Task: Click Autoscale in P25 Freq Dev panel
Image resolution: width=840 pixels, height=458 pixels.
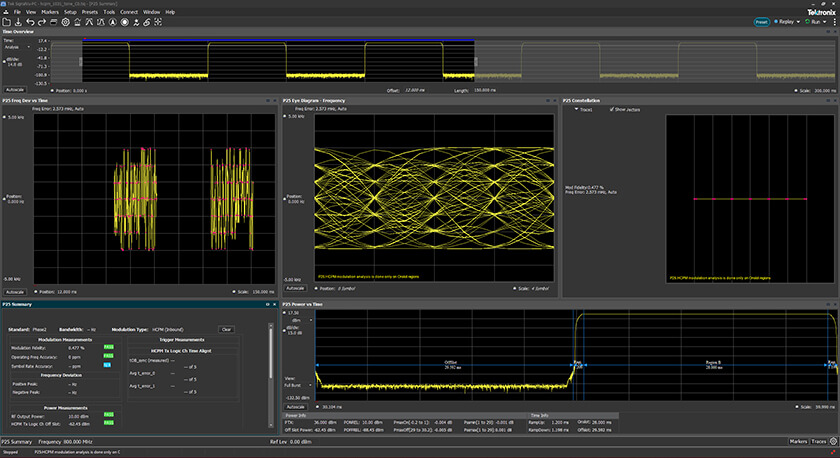Action: (15, 291)
